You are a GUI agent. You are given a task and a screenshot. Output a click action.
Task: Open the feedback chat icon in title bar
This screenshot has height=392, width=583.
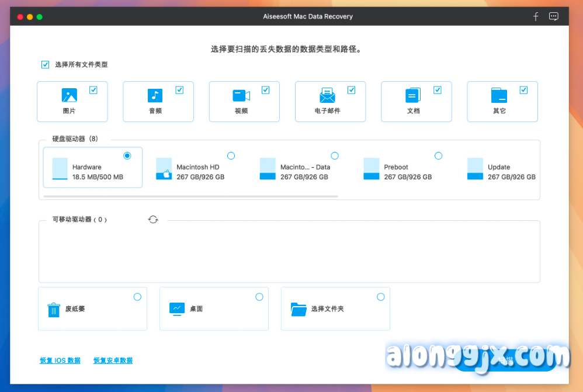pos(554,16)
